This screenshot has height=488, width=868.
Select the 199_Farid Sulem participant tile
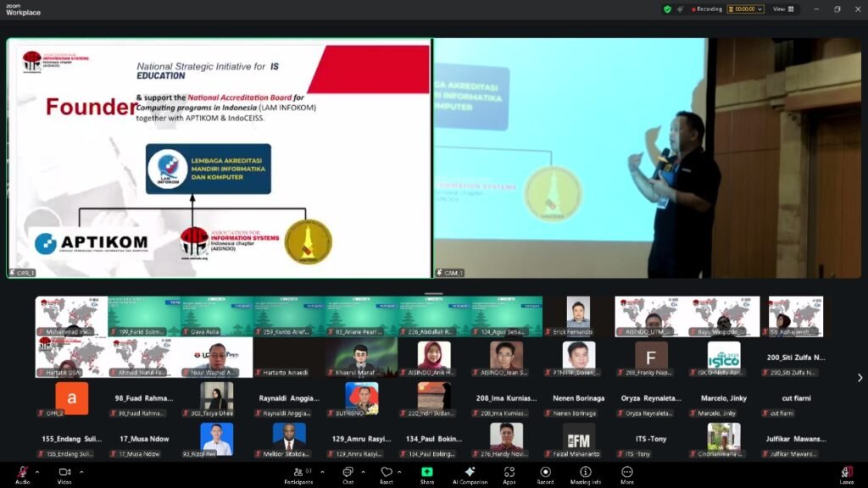tap(144, 317)
